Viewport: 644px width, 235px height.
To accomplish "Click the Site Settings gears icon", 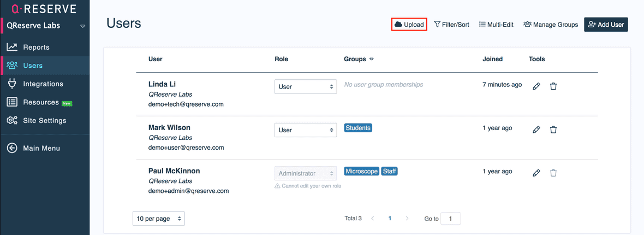I will pyautogui.click(x=11, y=121).
